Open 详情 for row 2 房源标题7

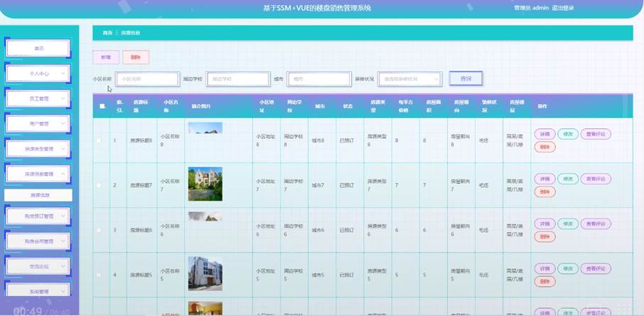coord(544,179)
